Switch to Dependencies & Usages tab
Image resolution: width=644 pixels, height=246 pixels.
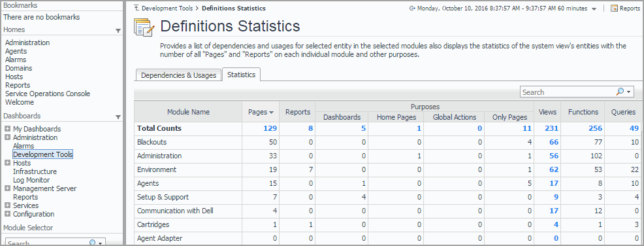[x=178, y=75]
